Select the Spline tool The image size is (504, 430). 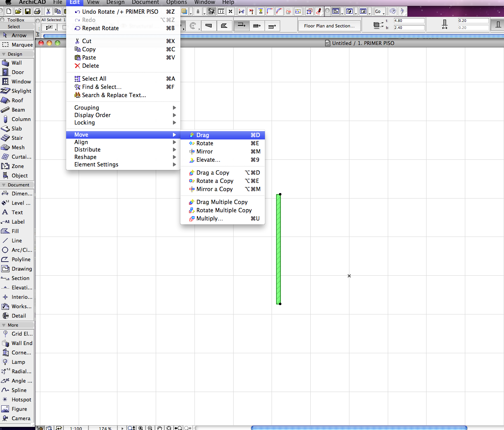(17, 390)
